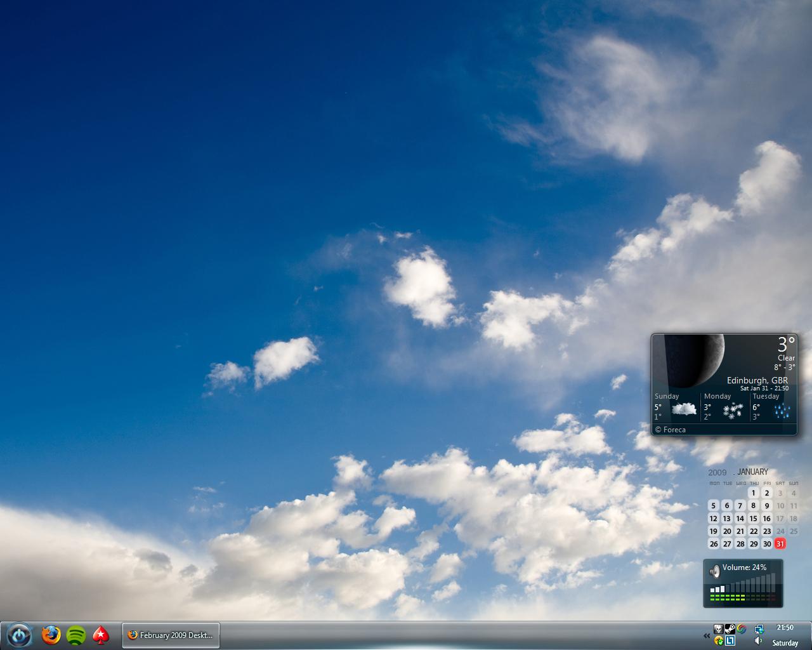
Task: Click the Foreca copyright link
Action: pos(671,430)
